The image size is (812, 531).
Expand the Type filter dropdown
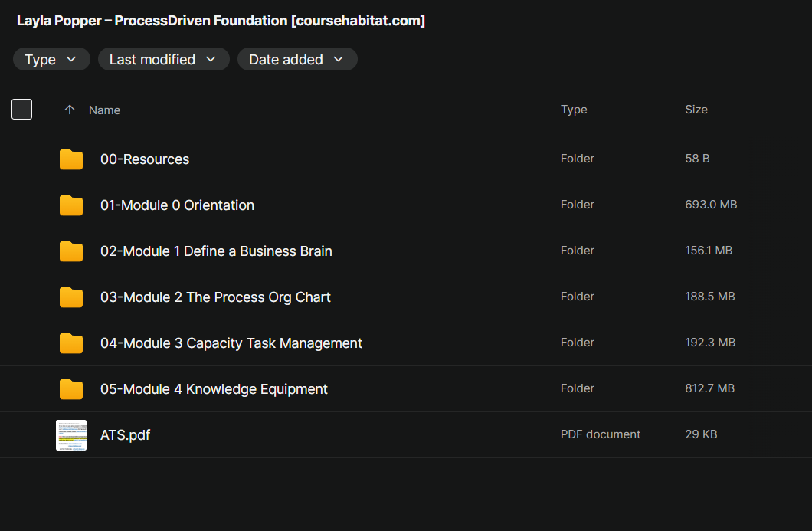coord(51,60)
